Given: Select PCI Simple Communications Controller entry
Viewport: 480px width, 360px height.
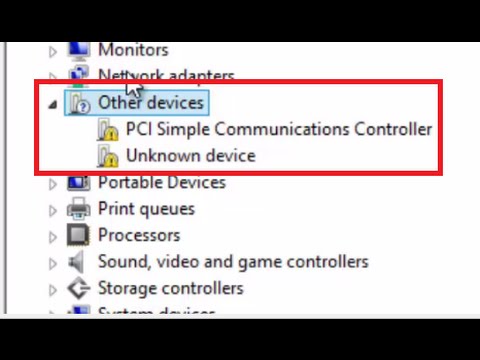Looking at the screenshot, I should click(279, 129).
